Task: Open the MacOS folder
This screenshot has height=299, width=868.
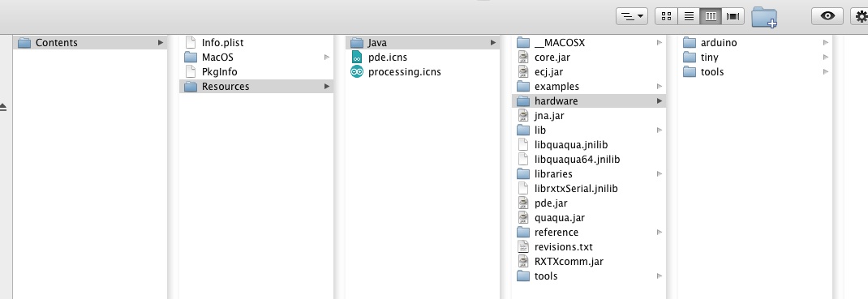Action: coord(256,57)
